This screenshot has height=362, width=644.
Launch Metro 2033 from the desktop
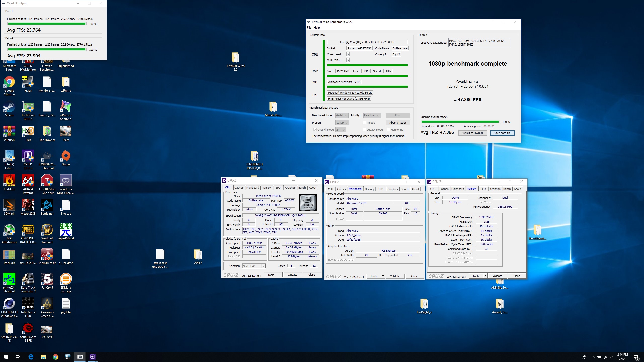(x=28, y=207)
